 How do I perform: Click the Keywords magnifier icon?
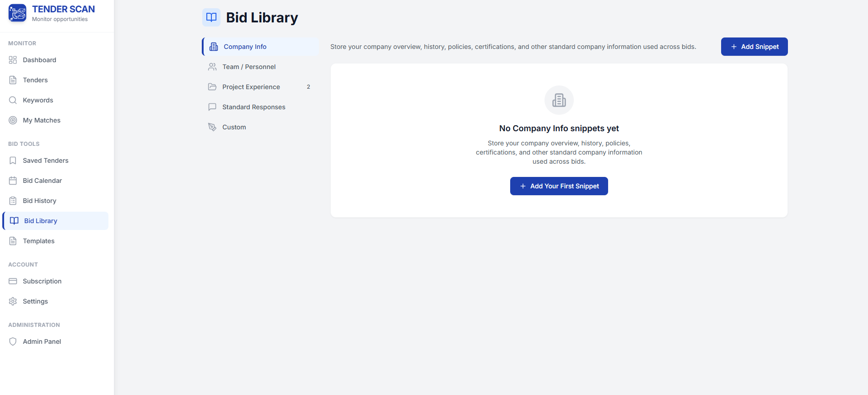[x=13, y=100]
